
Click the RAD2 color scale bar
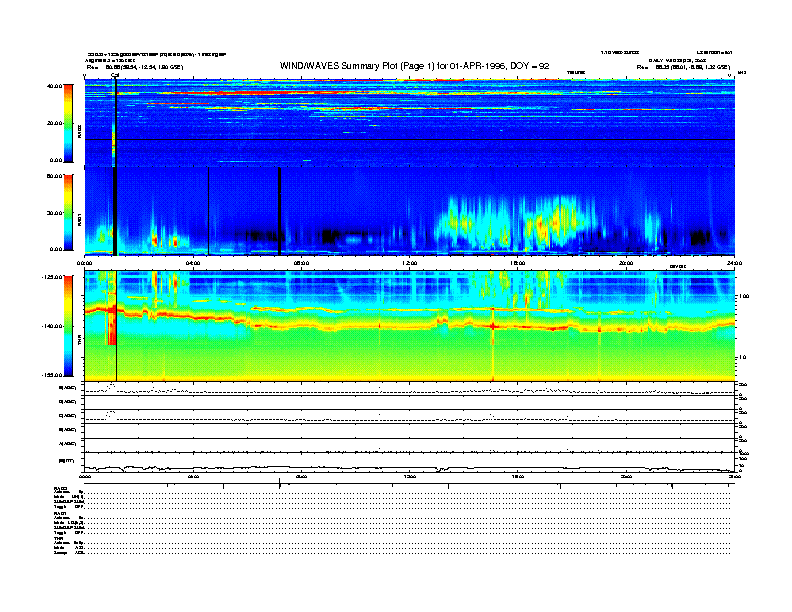(68, 124)
